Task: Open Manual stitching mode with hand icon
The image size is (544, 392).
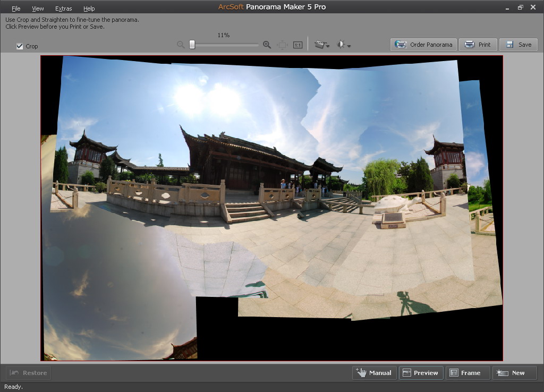Action: [x=374, y=373]
